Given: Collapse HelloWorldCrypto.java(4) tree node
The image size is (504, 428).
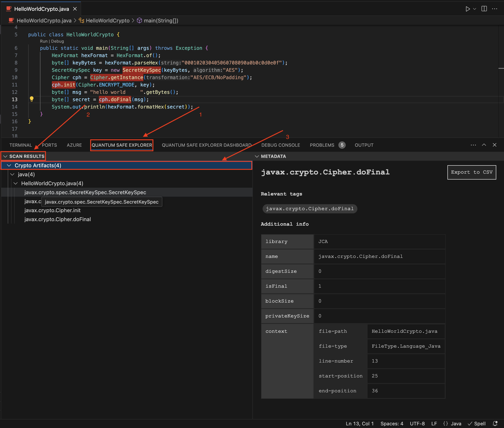Looking at the screenshot, I should (16, 183).
